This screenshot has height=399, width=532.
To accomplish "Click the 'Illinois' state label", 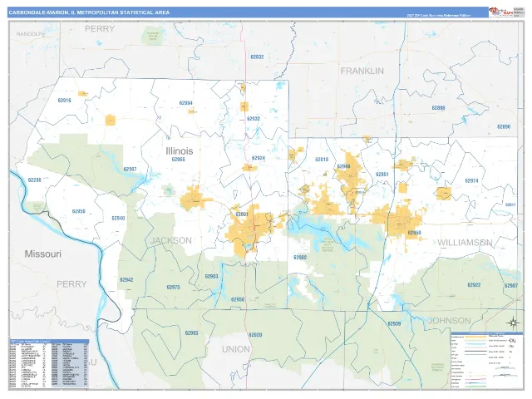I will tap(180, 150).
